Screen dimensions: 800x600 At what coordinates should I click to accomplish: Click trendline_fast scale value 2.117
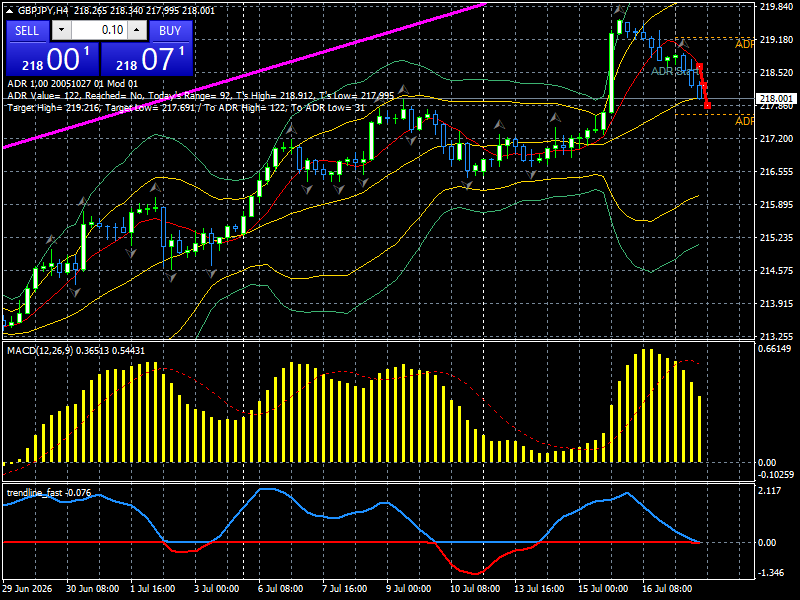(770, 491)
